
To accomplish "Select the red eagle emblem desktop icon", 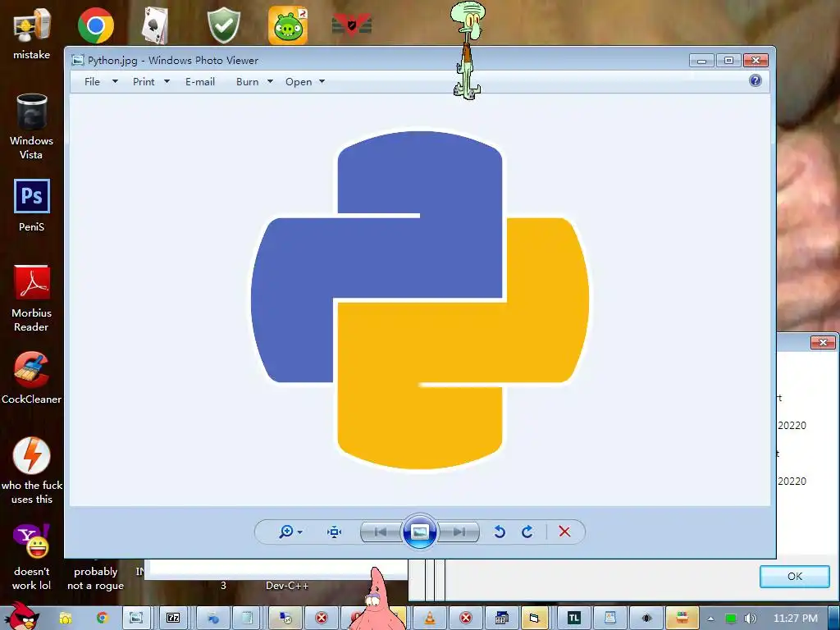I will 352,25.
